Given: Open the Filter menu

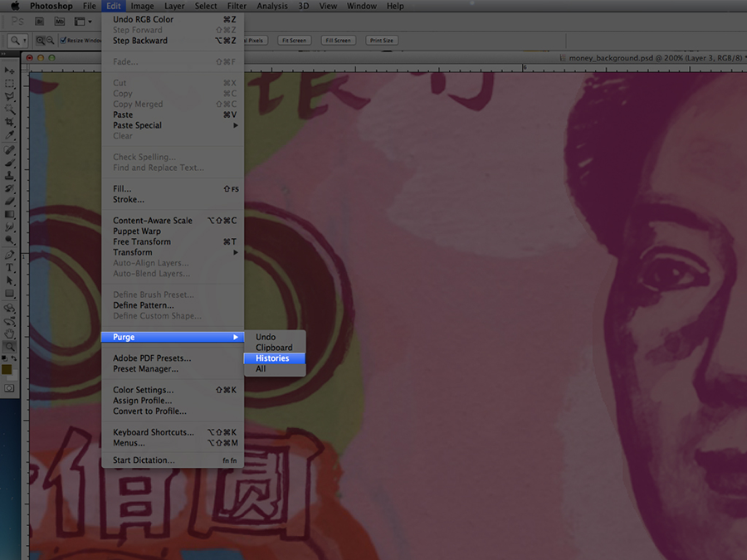Looking at the screenshot, I should coord(237,6).
